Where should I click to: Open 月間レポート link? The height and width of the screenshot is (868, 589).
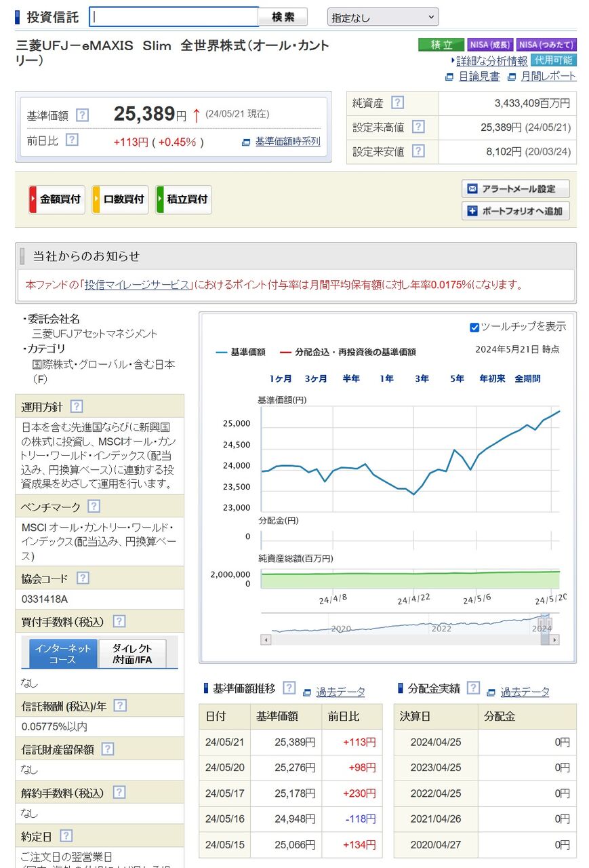tap(548, 77)
